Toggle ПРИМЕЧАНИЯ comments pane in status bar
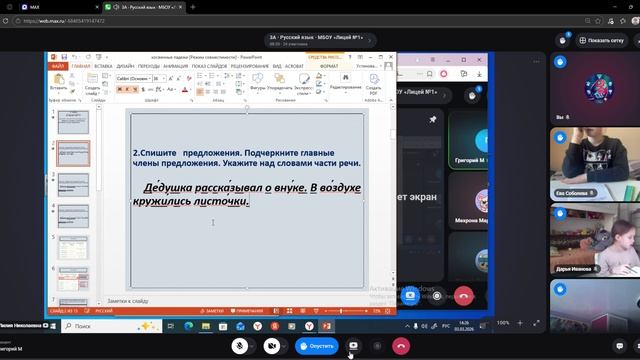The height and width of the screenshot is (360, 640). [247, 311]
